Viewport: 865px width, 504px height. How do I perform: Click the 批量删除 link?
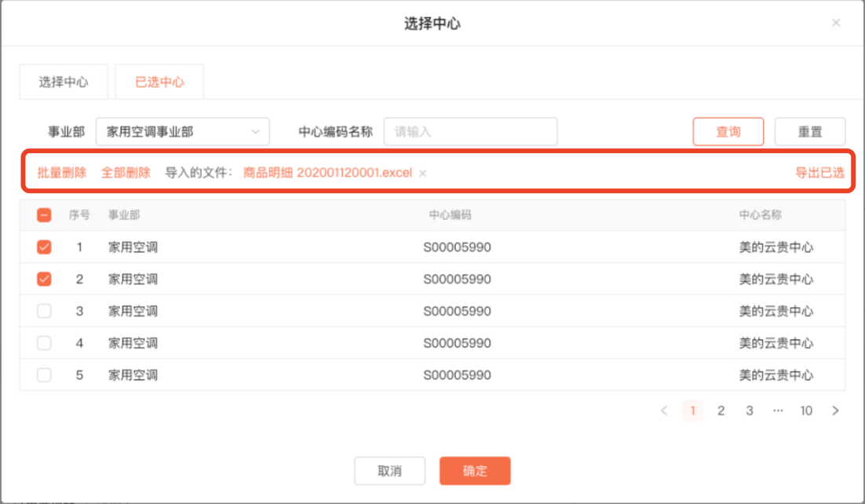pyautogui.click(x=62, y=173)
